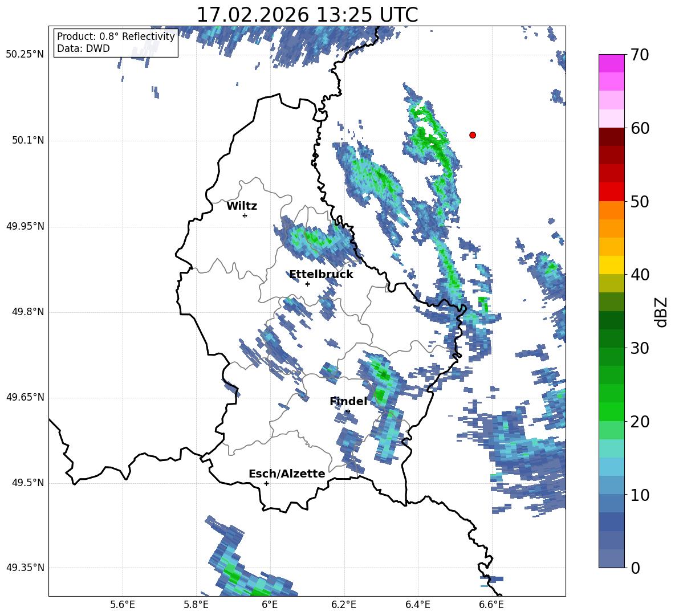The image size is (675, 616).
Task: Click the cross marker at Ettelbruck
Action: coord(307,284)
